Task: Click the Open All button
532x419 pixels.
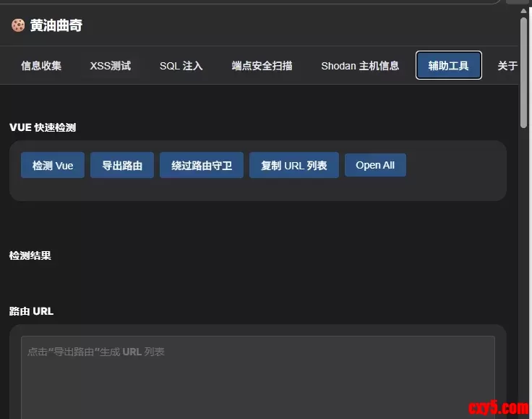Action: (x=375, y=165)
